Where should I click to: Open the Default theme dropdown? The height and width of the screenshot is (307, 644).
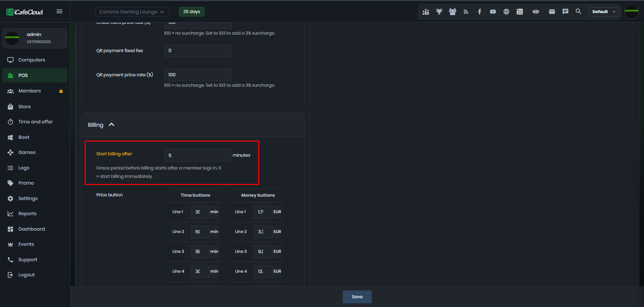(x=604, y=12)
